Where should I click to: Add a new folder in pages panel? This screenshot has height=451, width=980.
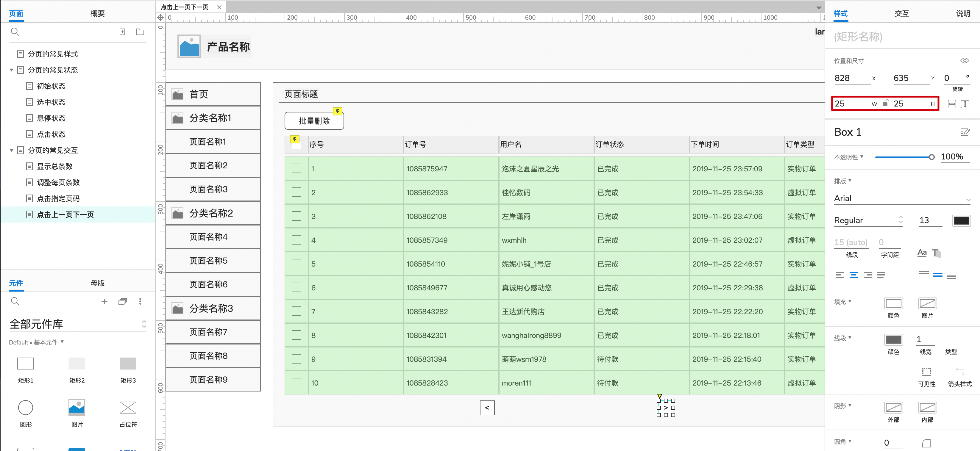[x=140, y=32]
